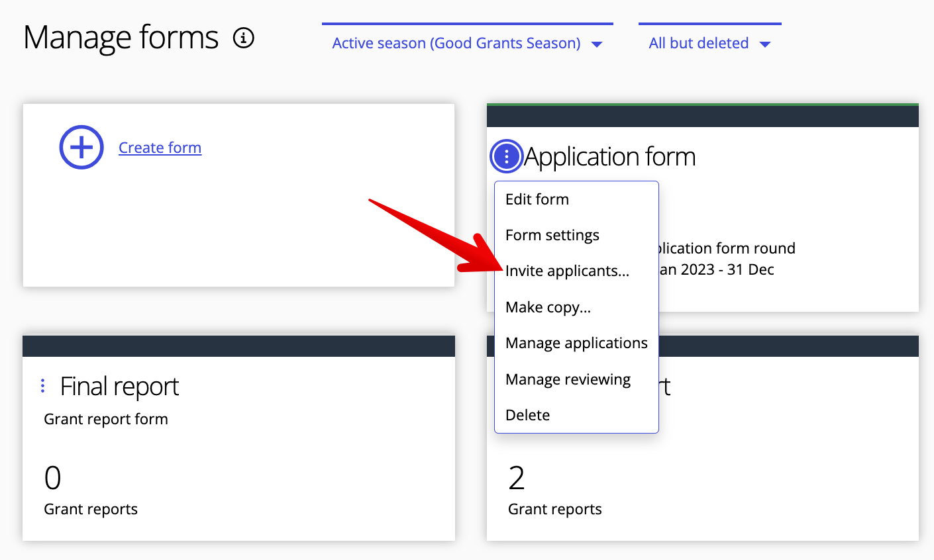Click the blue plus circle icon

(x=81, y=147)
